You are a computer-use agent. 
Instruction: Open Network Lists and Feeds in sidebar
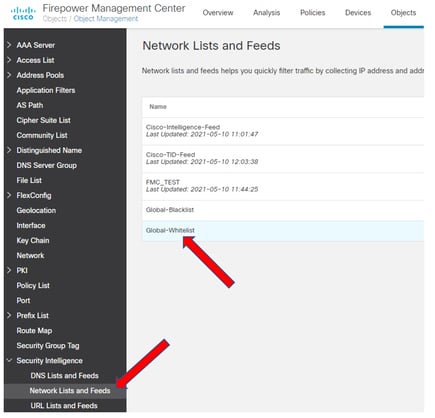70,391
